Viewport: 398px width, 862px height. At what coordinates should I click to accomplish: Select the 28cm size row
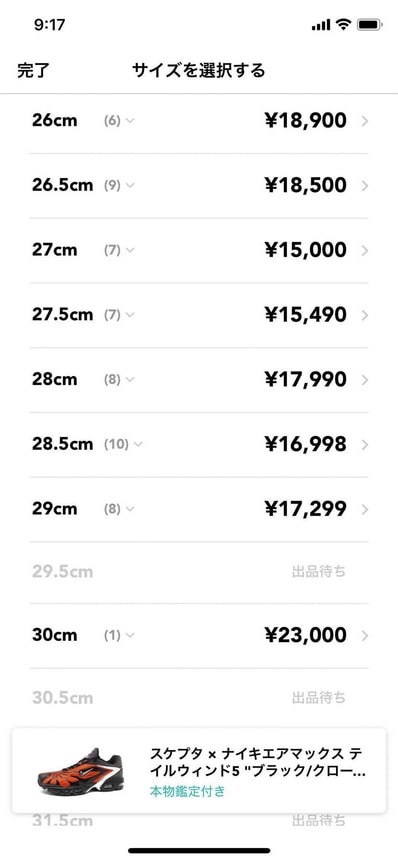(x=198, y=380)
